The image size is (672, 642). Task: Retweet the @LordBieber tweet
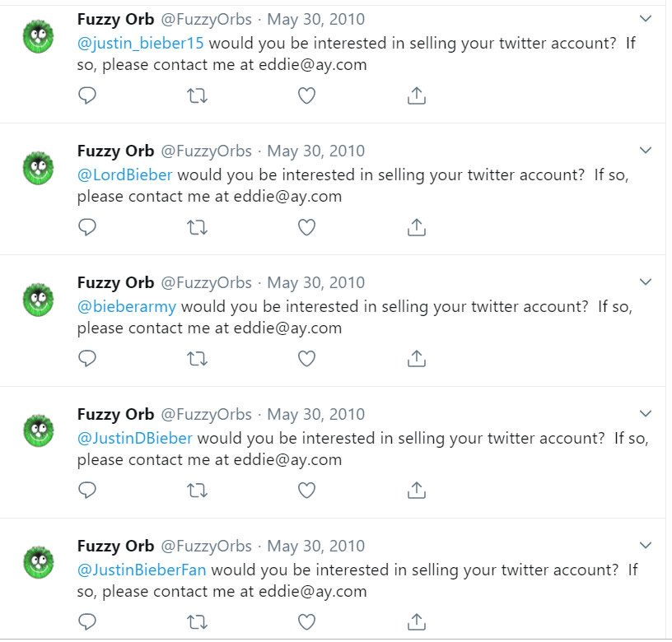point(198,227)
